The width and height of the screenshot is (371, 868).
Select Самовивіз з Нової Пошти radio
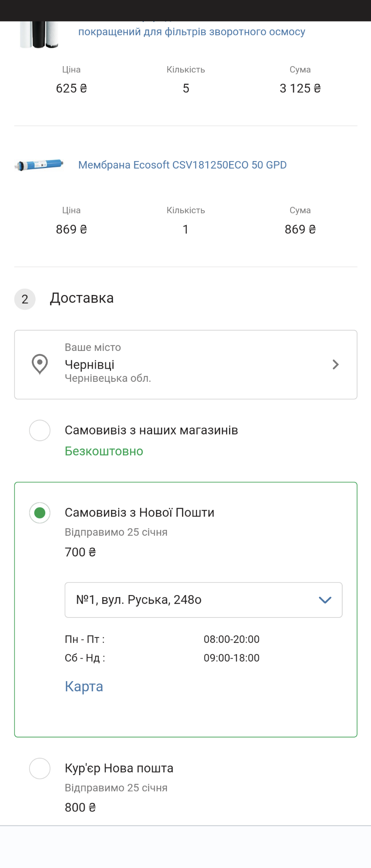[40, 513]
